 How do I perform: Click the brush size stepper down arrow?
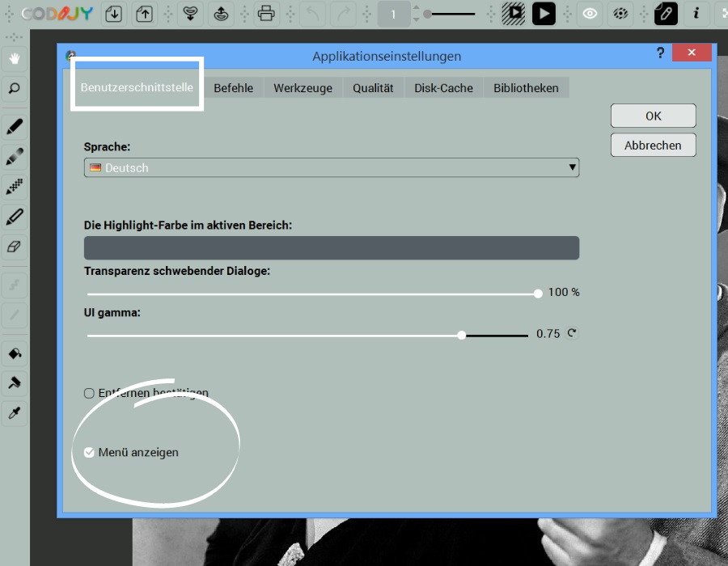point(416,19)
